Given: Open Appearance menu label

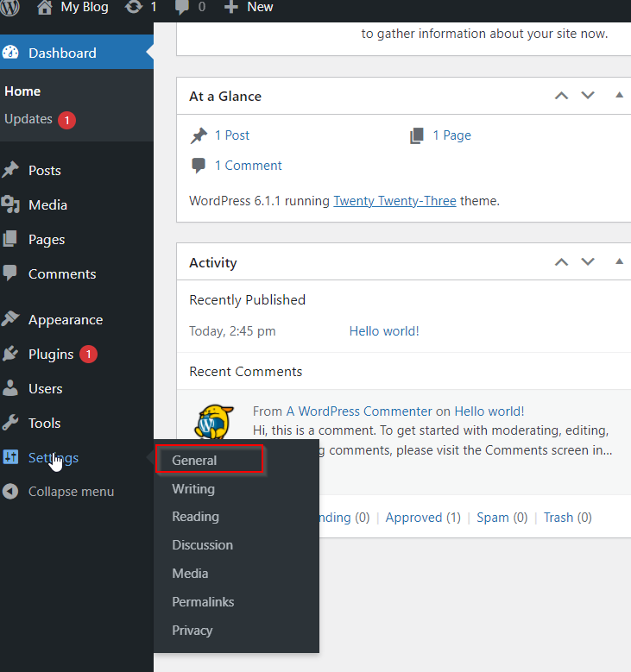Looking at the screenshot, I should point(66,320).
